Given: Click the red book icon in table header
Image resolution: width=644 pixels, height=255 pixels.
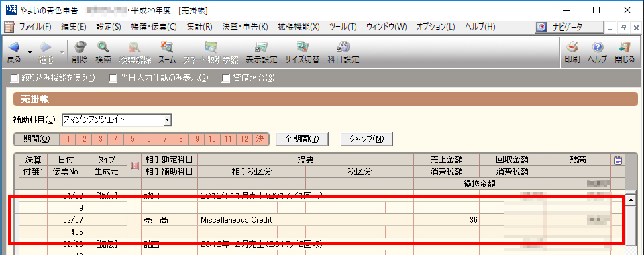Looking at the screenshot, I should pyautogui.click(x=135, y=166).
